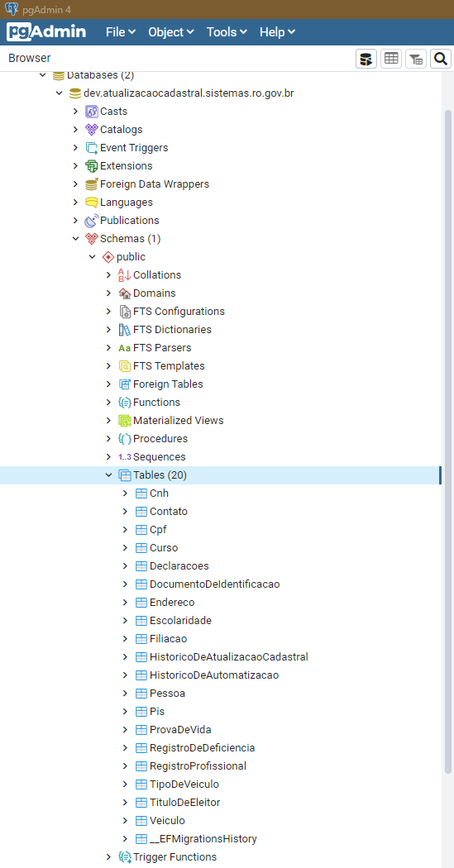Collapse the Tables (20) node
454x868 pixels.
click(x=109, y=475)
